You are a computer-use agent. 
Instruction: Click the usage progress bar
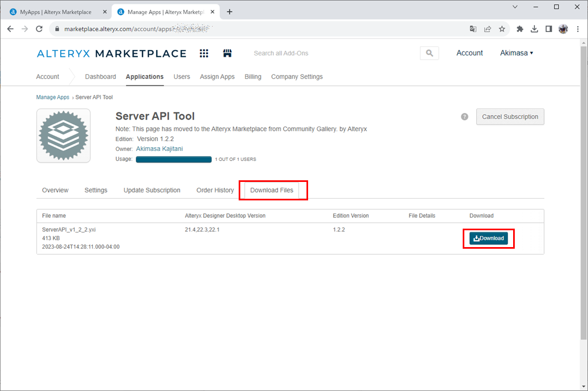[x=174, y=160]
